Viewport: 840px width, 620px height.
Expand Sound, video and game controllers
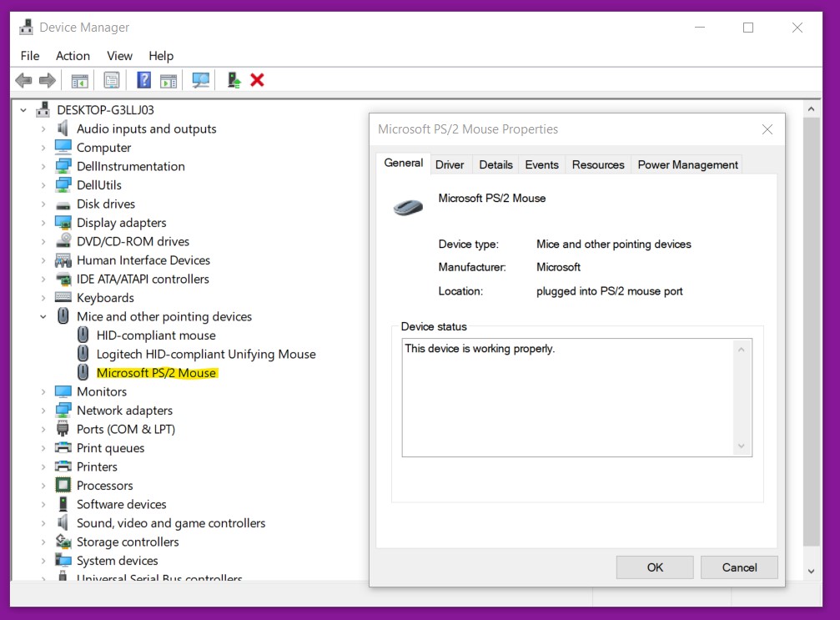point(43,523)
